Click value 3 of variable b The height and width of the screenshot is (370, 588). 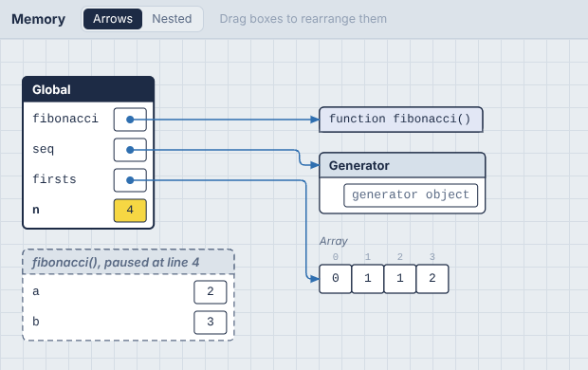coord(211,323)
